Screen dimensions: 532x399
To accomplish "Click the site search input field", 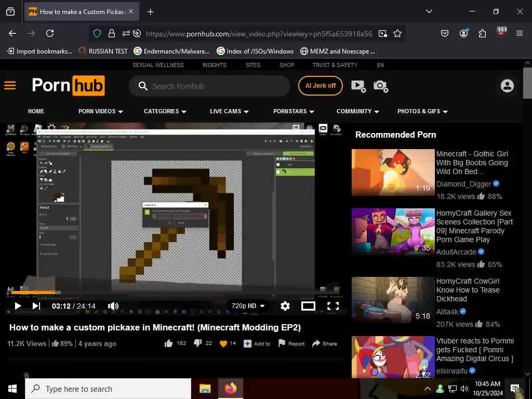I will (x=209, y=86).
